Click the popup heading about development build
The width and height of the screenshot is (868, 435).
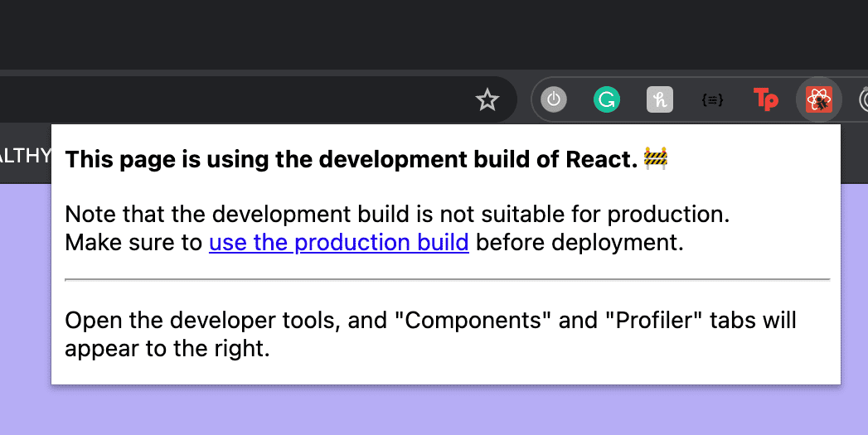click(x=366, y=159)
